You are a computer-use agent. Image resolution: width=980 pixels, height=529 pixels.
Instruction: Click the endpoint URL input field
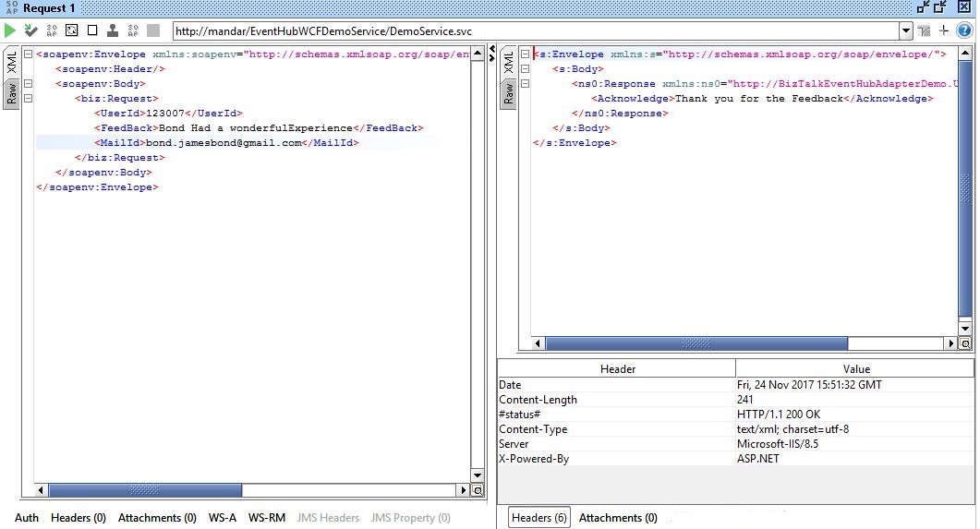click(537, 30)
